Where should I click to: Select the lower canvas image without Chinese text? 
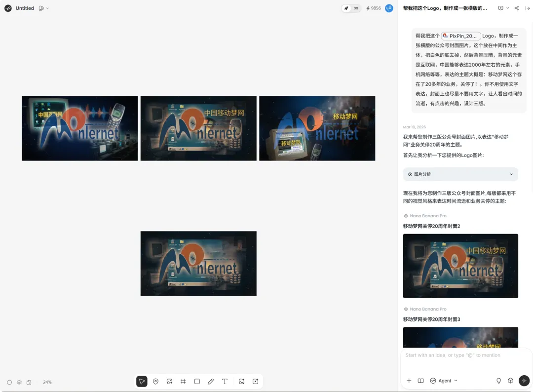[x=198, y=264]
